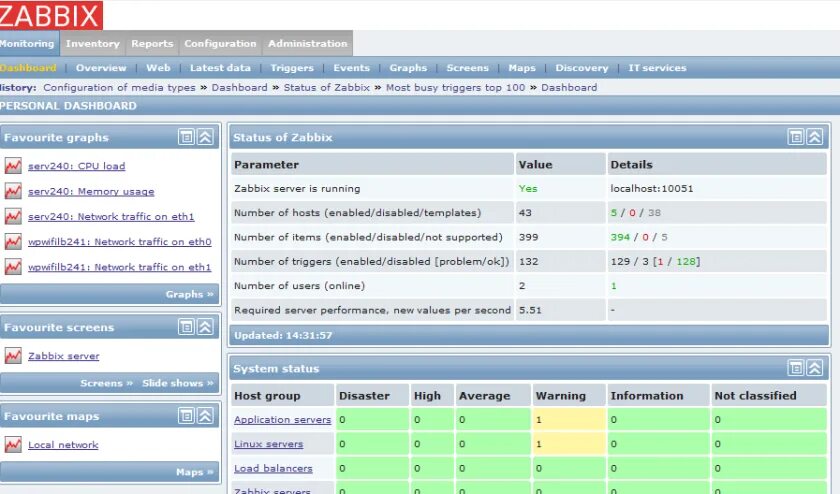Open Graphs submenu item
Screen dimensions: 840x494
(408, 68)
